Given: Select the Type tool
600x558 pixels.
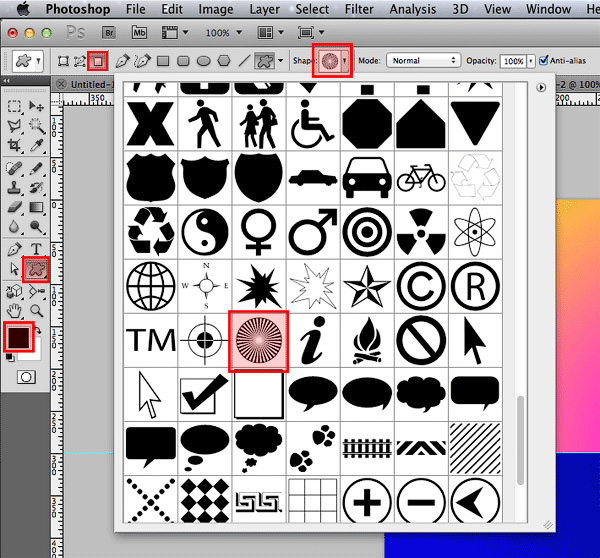Looking at the screenshot, I should [x=36, y=249].
